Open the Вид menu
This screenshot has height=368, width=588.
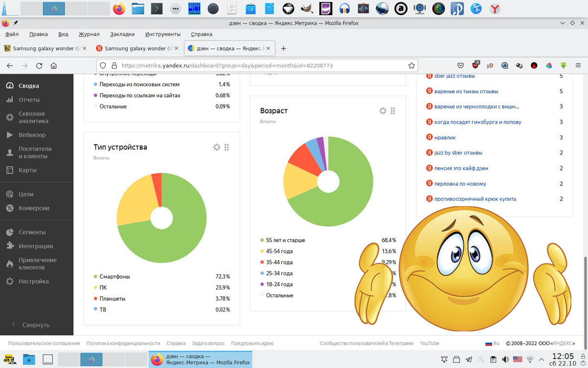coord(63,34)
